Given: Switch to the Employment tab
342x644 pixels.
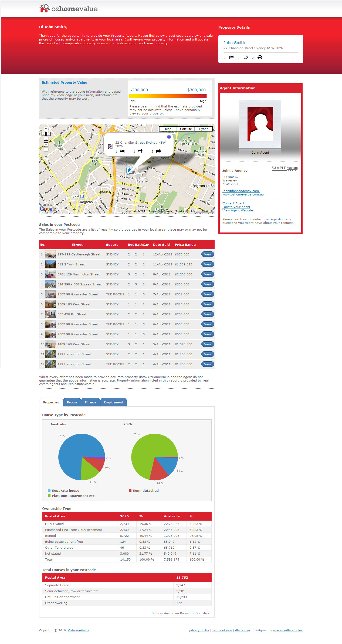Looking at the screenshot, I should click(x=113, y=402).
